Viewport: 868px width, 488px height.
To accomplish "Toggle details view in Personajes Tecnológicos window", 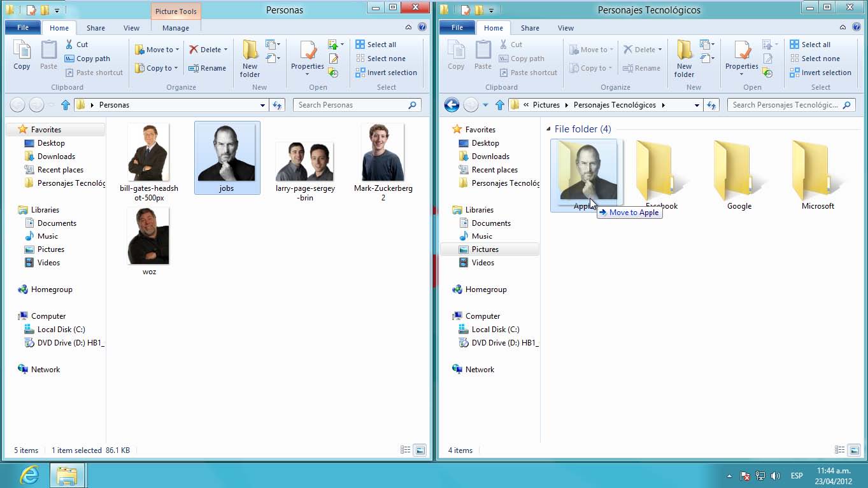I will point(840,450).
